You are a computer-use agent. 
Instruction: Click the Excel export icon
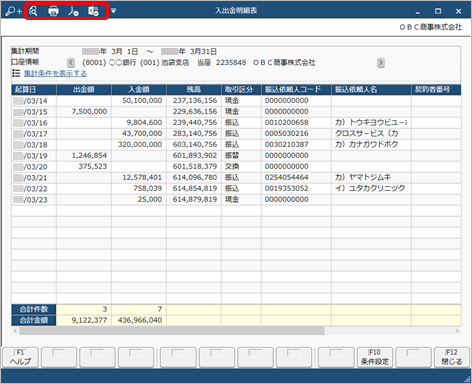pos(93,11)
